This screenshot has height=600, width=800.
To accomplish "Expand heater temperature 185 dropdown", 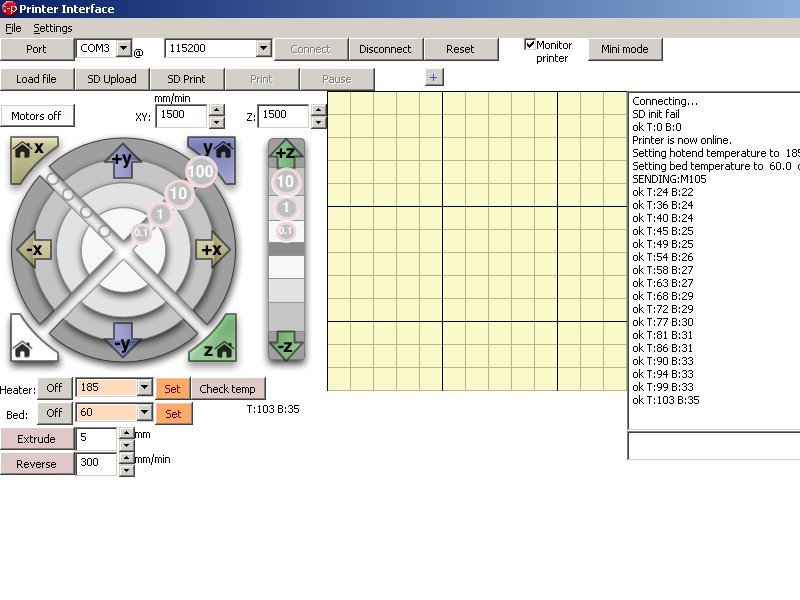I will pos(144,387).
